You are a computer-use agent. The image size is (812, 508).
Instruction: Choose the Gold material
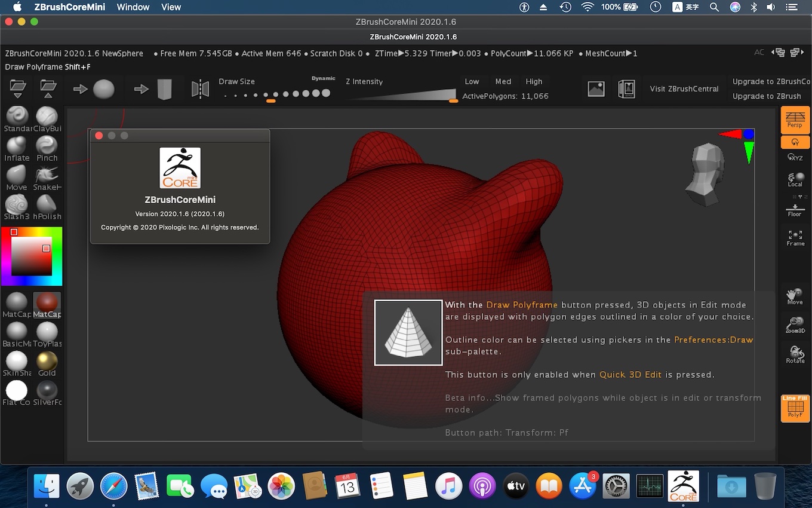[47, 364]
